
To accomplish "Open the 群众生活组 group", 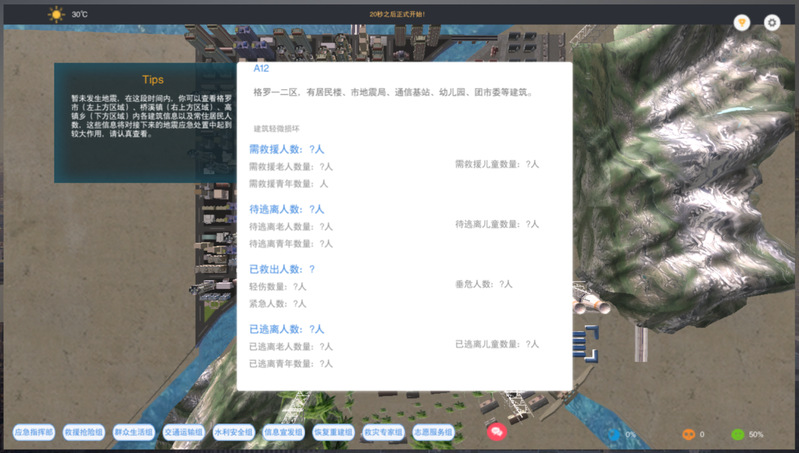I will tap(134, 432).
